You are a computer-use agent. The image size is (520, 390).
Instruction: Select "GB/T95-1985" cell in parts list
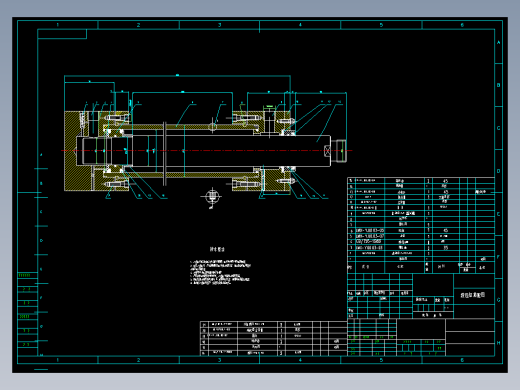[369, 242]
